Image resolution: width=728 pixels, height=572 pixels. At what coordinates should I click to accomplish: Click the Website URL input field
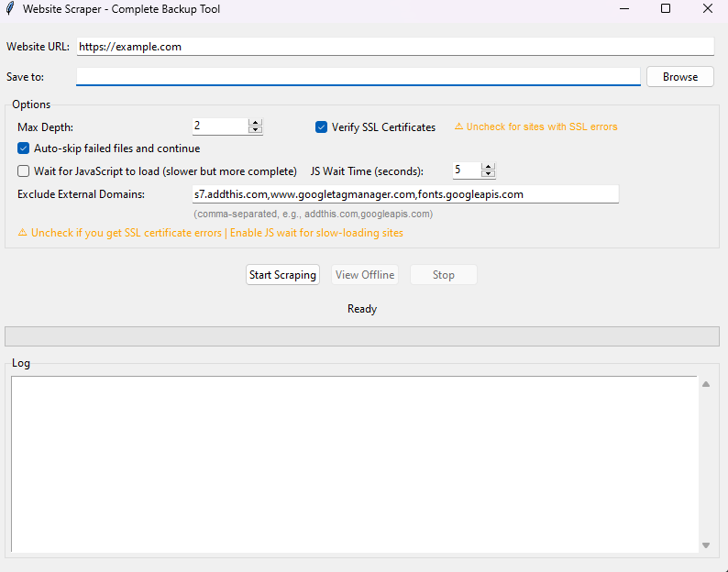tap(394, 47)
